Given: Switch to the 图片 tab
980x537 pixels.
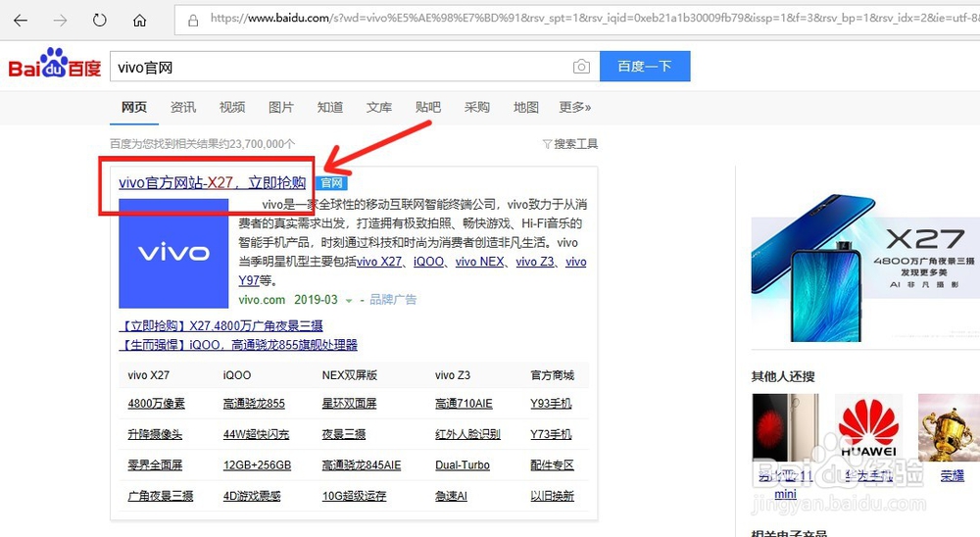Looking at the screenshot, I should (x=280, y=108).
